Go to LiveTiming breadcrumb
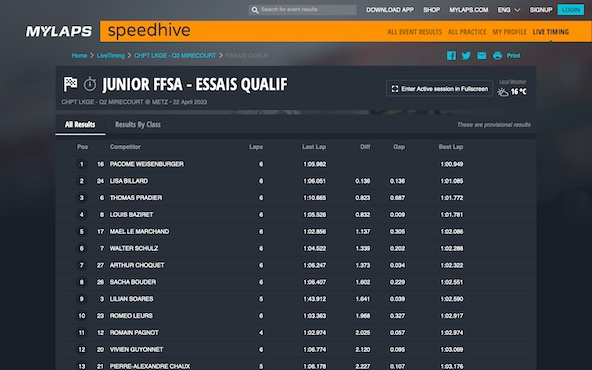 point(111,56)
